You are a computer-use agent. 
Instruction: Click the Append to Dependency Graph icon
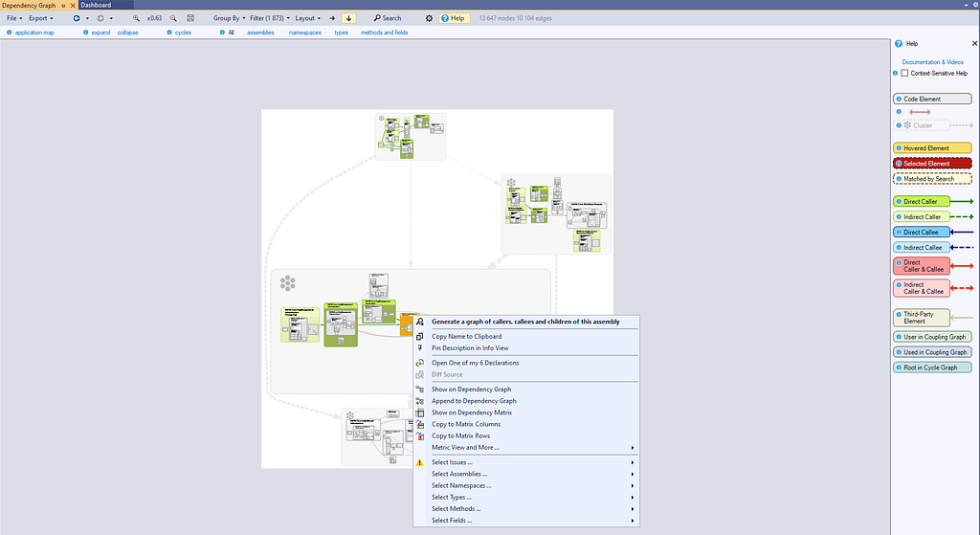coord(420,401)
